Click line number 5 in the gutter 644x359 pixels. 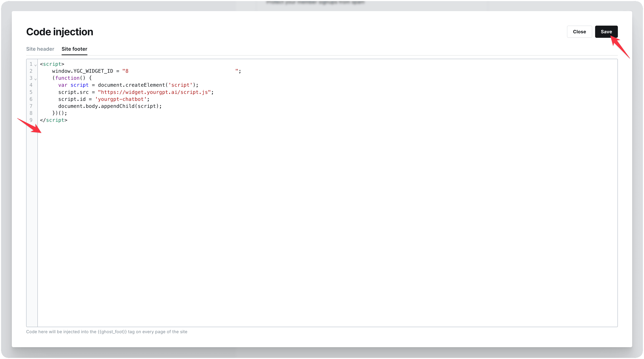click(31, 92)
